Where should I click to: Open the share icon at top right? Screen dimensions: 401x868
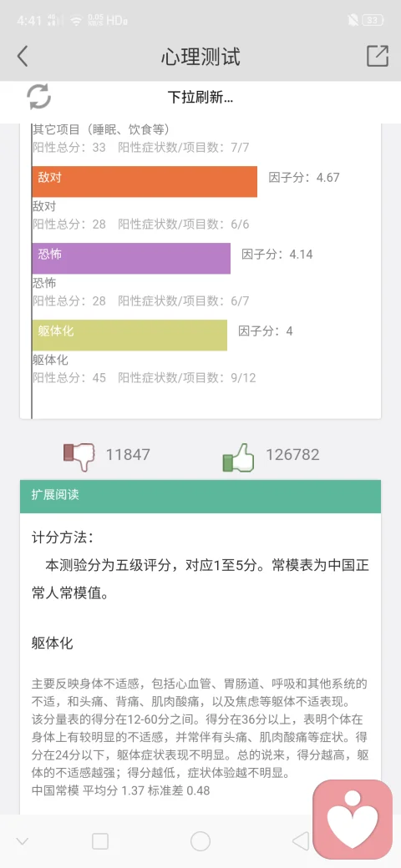377,56
